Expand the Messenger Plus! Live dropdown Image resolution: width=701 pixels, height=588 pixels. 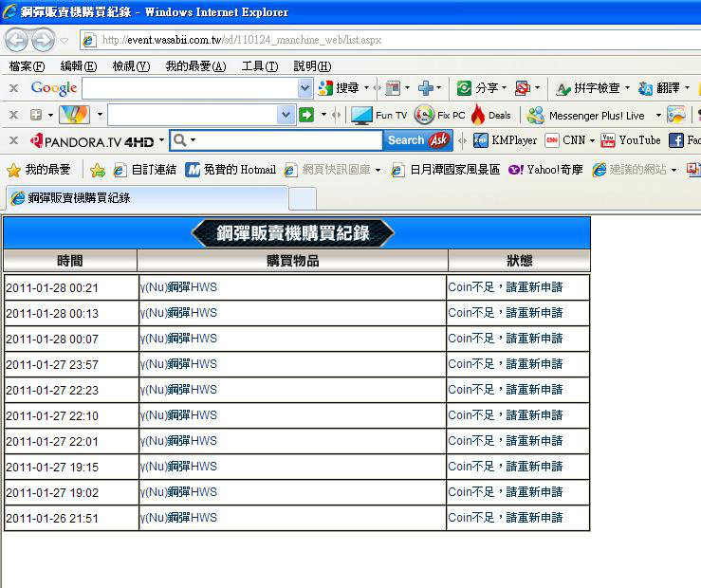tap(657, 116)
